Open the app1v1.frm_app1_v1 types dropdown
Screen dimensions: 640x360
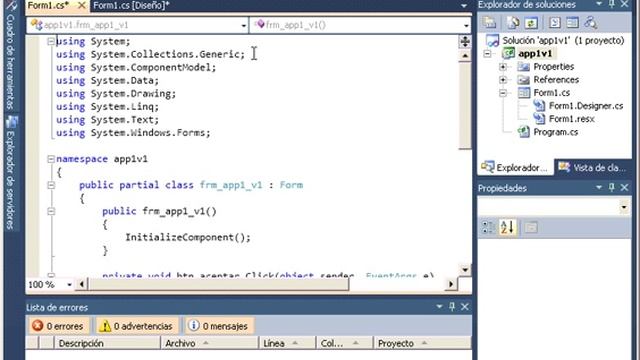click(x=244, y=25)
